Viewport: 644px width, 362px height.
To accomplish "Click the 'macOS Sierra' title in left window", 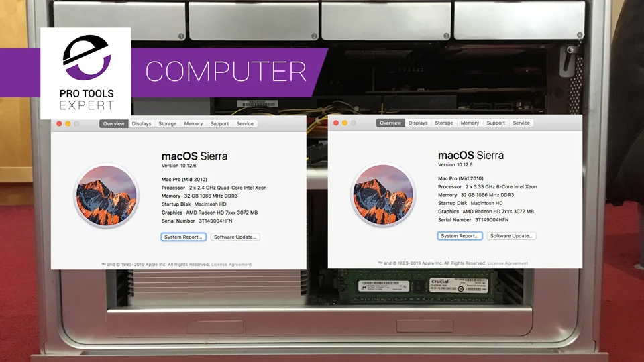I will [x=195, y=156].
